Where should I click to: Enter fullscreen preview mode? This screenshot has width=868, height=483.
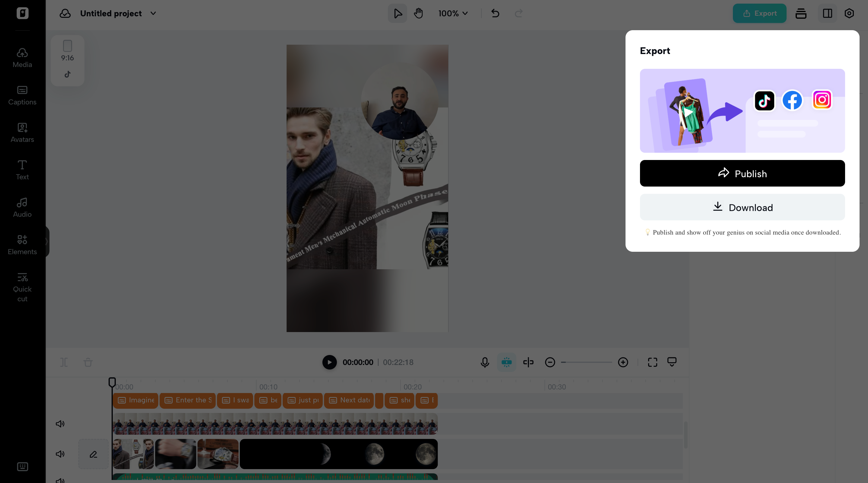(652, 362)
